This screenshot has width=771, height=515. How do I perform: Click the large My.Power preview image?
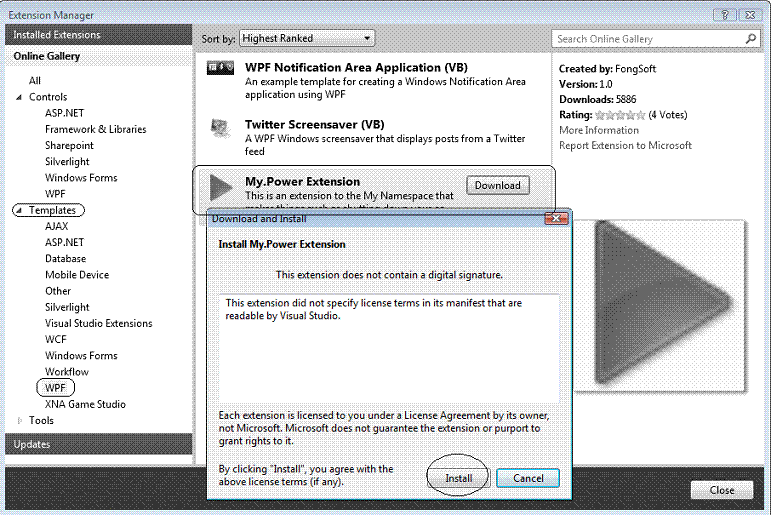[660, 306]
